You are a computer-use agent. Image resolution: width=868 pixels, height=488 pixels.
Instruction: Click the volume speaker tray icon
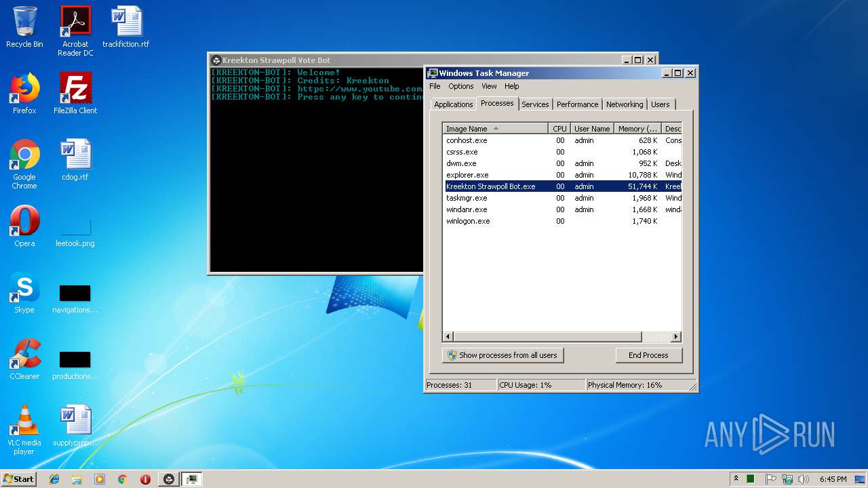point(804,479)
